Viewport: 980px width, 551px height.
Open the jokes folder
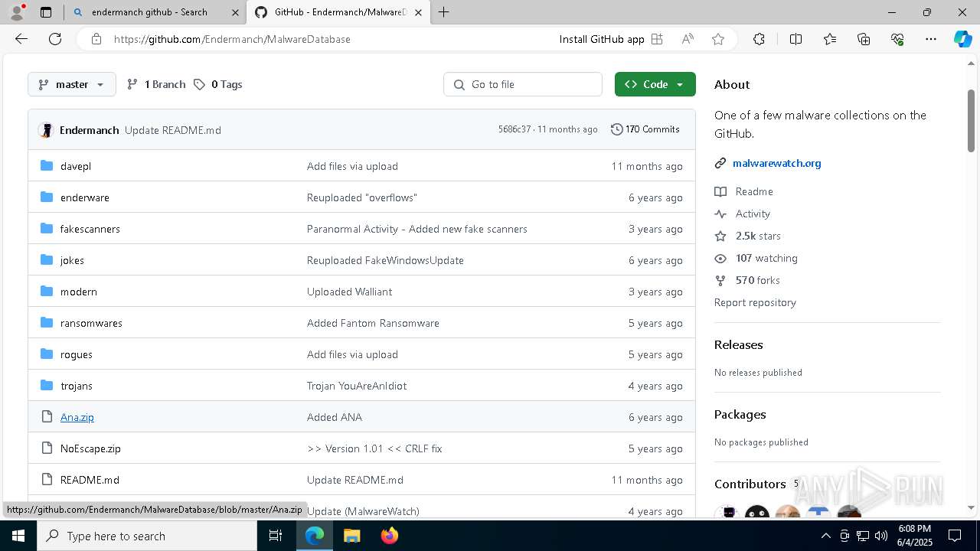[x=72, y=260]
